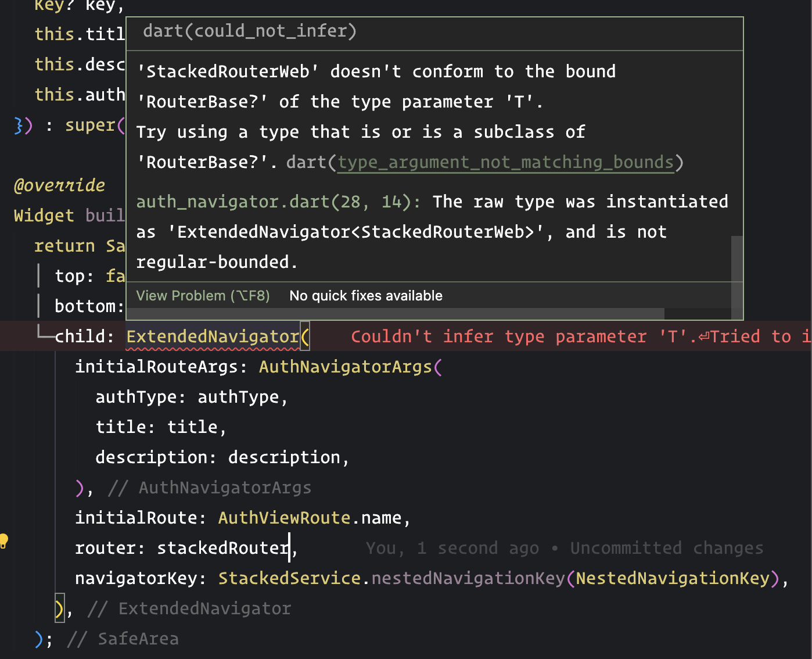Click the @override annotation

pos(59,185)
